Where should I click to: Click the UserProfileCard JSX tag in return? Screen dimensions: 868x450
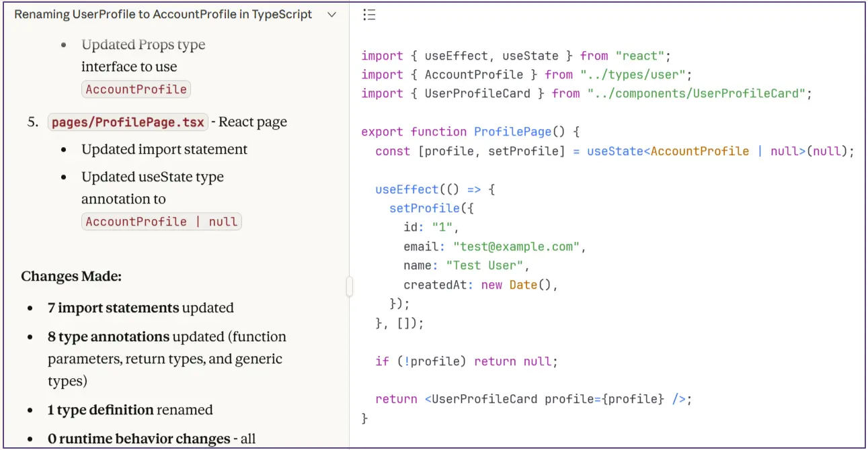tap(484, 399)
